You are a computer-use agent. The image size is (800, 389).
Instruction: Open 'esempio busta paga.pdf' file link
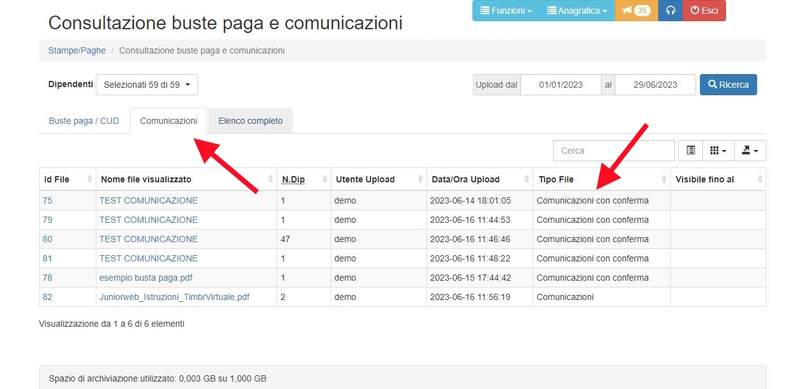pyautogui.click(x=146, y=278)
